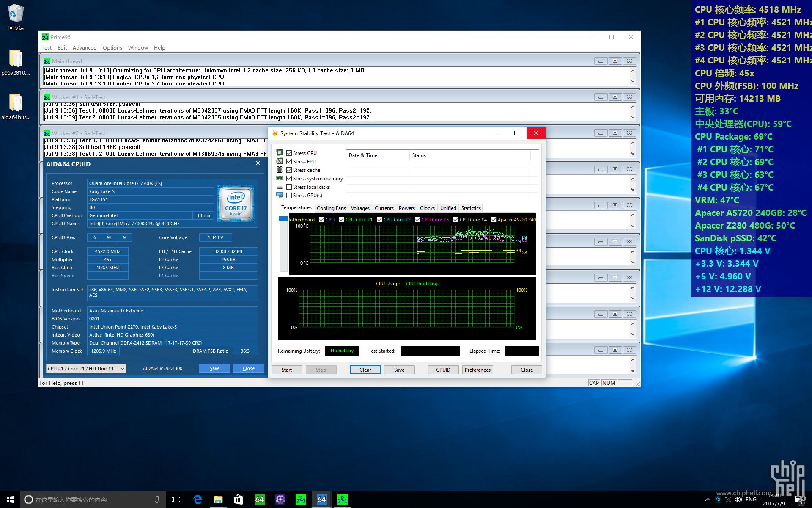Open the Action Center notification icon

(x=798, y=500)
